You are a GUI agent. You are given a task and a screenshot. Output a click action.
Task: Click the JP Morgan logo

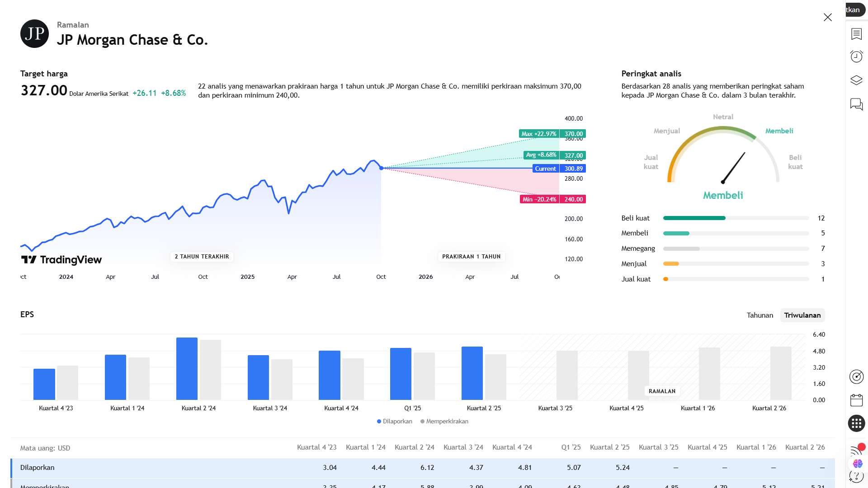pos(34,34)
